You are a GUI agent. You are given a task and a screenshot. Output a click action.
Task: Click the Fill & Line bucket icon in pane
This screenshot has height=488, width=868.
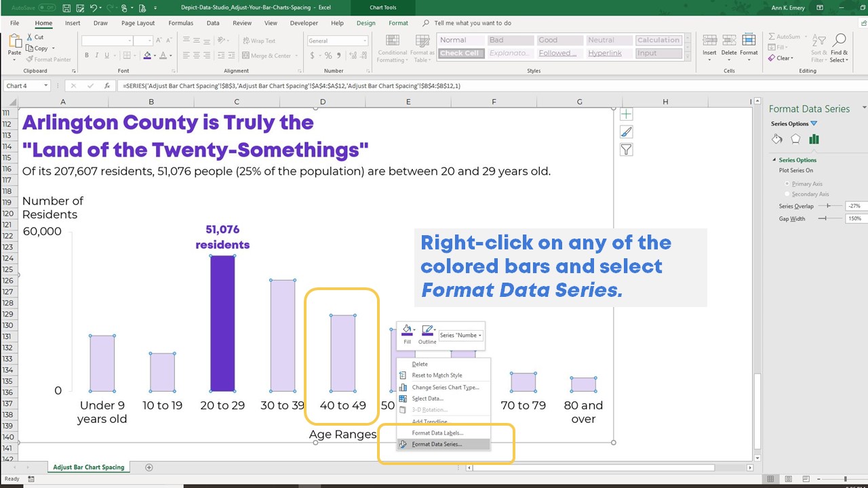pos(776,138)
